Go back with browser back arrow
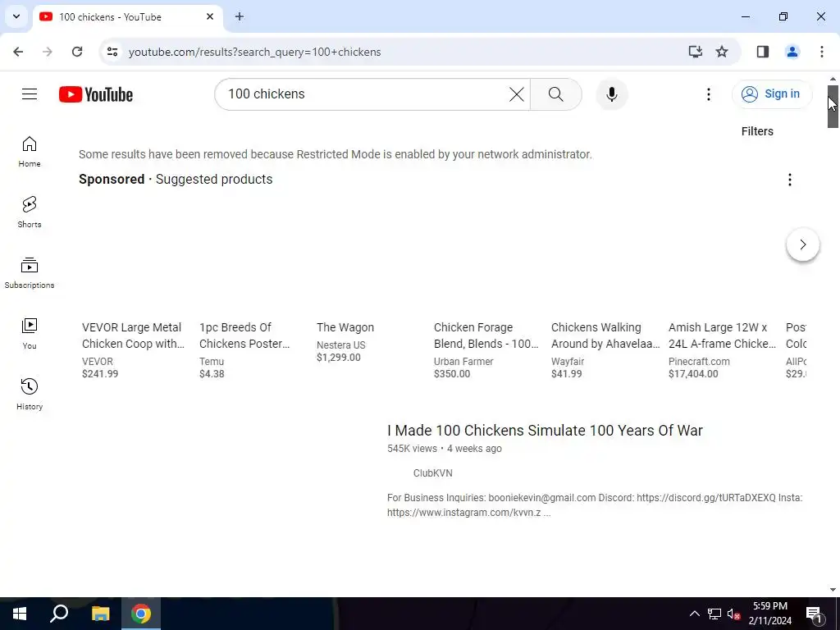Screen dimensions: 840x630 coord(18,52)
